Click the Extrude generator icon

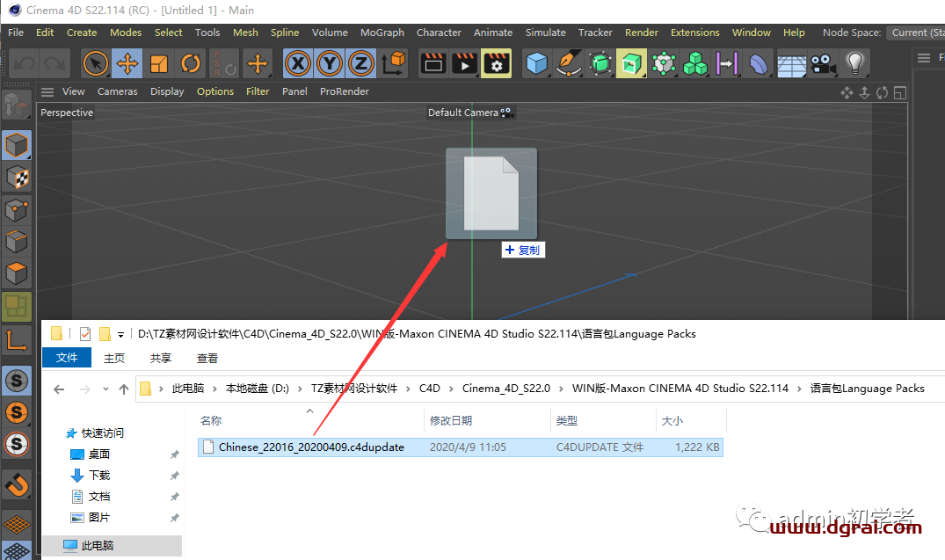click(631, 63)
